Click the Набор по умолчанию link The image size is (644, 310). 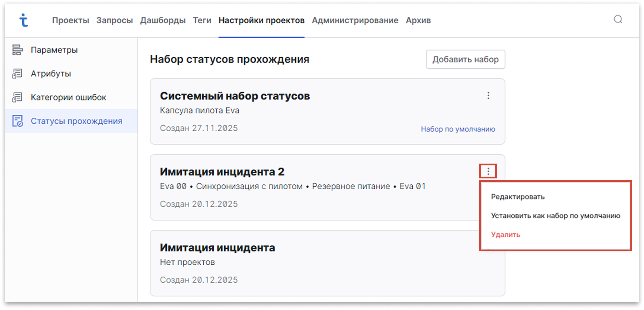[457, 129]
